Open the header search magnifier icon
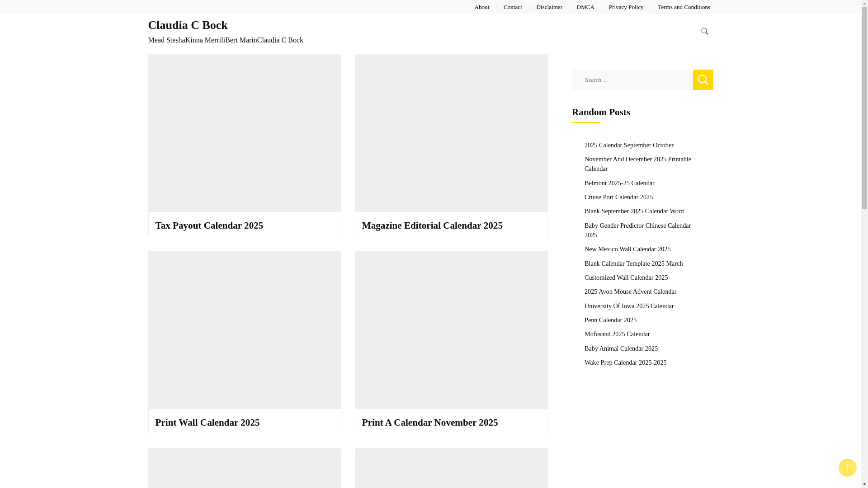 (x=704, y=31)
